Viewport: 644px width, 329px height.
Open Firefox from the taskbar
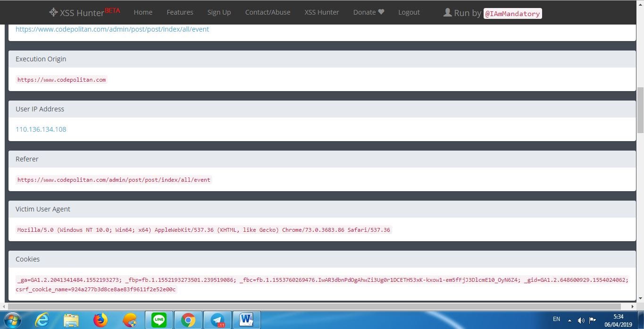point(100,320)
